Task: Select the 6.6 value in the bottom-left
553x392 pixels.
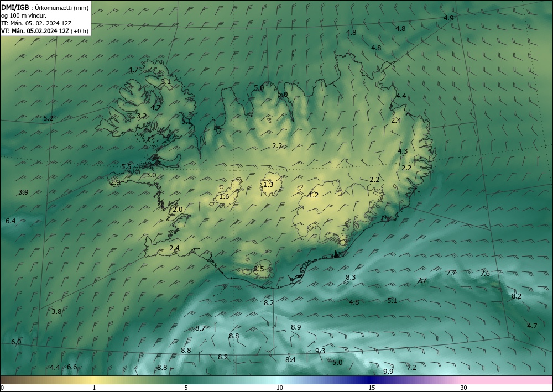Action: [x=72, y=367]
